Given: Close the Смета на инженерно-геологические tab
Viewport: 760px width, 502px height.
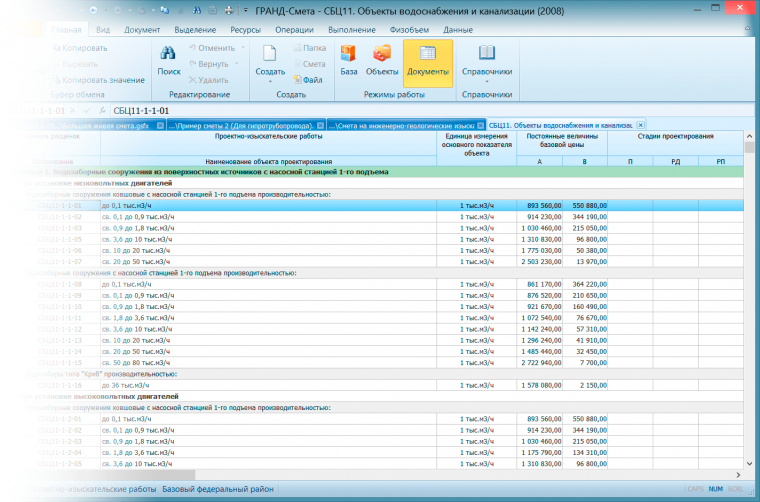Looking at the screenshot, I should (481, 125).
